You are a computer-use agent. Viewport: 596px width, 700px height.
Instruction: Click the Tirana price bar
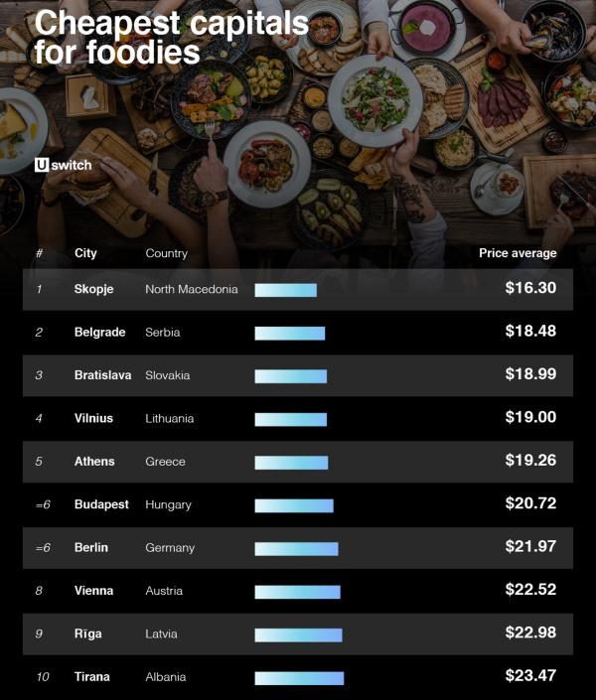pos(299,678)
